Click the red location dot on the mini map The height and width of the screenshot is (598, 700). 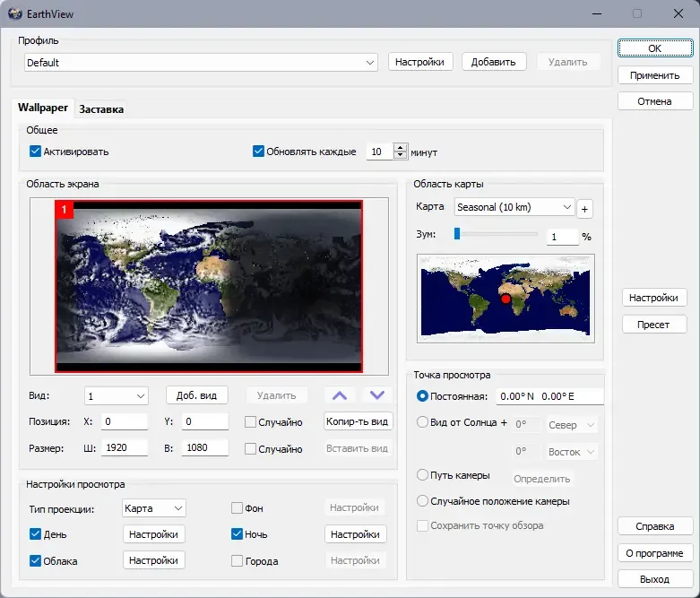click(506, 299)
